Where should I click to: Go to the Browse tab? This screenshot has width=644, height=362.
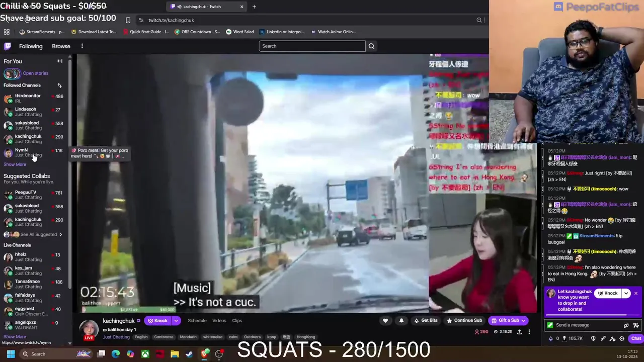click(x=61, y=46)
